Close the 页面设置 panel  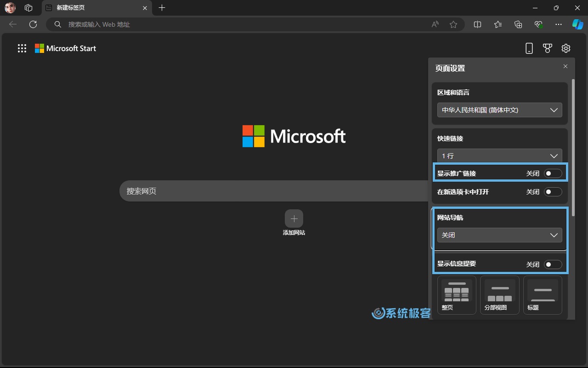[565, 66]
